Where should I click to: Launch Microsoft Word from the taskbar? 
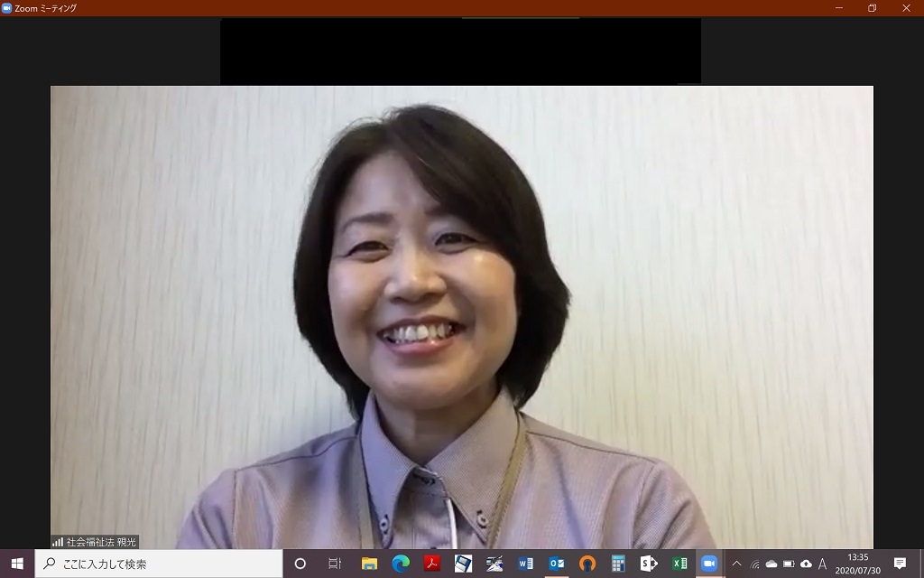[x=525, y=564]
